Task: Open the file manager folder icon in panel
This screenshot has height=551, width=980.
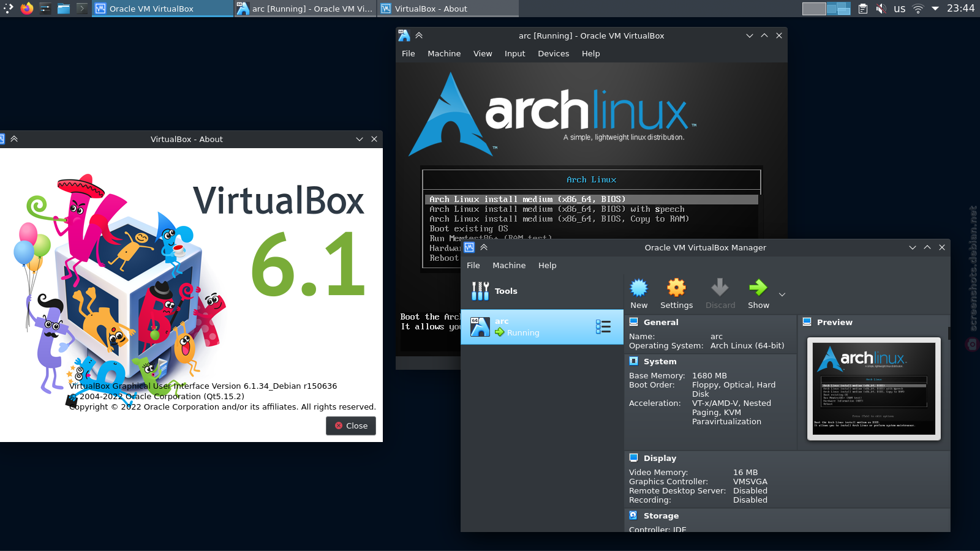Action: point(64,9)
